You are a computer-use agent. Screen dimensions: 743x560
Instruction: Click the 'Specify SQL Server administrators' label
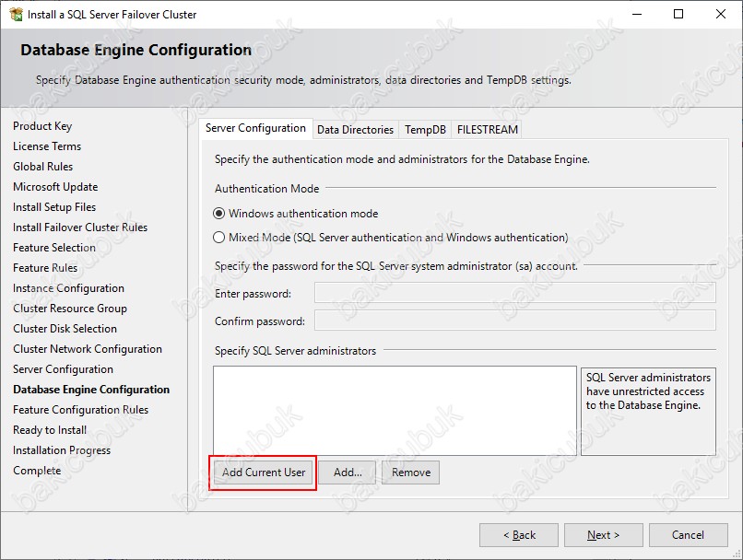[295, 351]
